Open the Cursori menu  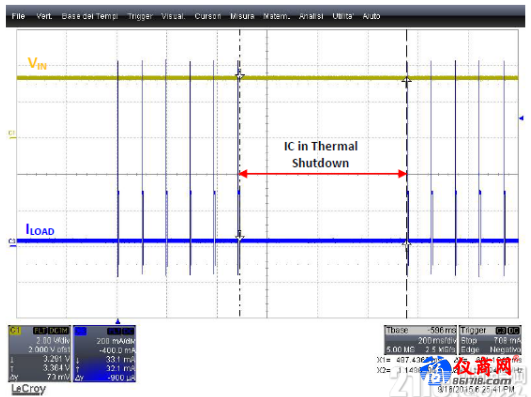click(x=208, y=16)
